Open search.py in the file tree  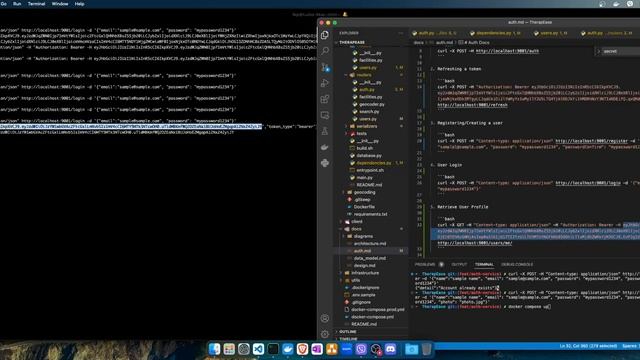click(x=369, y=111)
